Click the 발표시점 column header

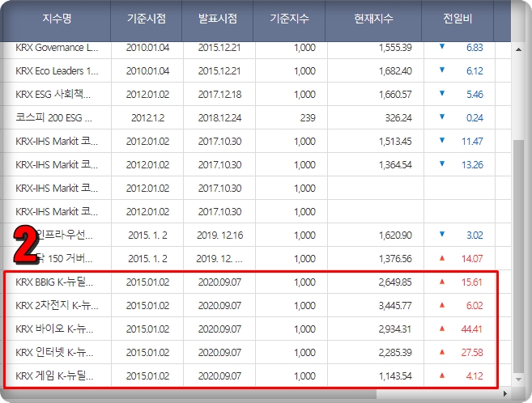point(218,19)
